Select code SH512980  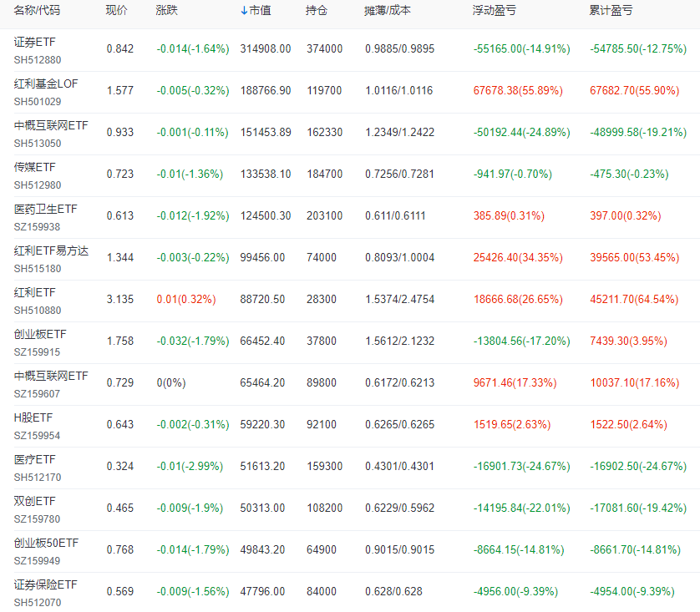[x=38, y=185]
